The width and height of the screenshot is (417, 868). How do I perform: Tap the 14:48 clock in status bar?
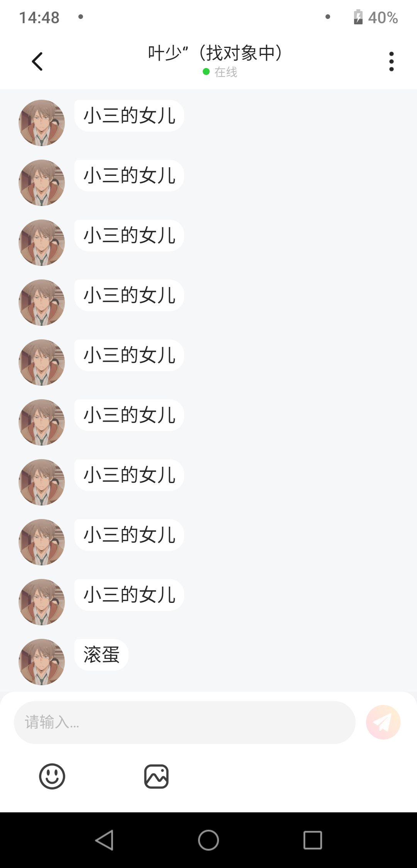coord(39,17)
